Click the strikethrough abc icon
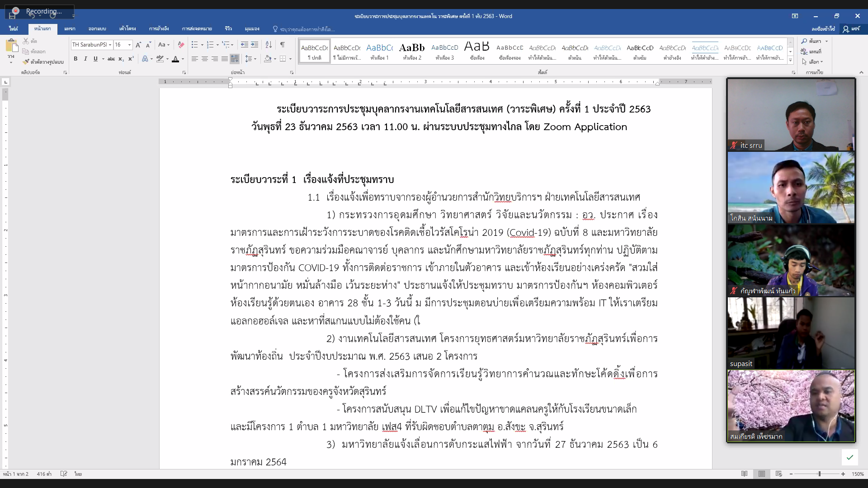868x488 pixels. 111,59
